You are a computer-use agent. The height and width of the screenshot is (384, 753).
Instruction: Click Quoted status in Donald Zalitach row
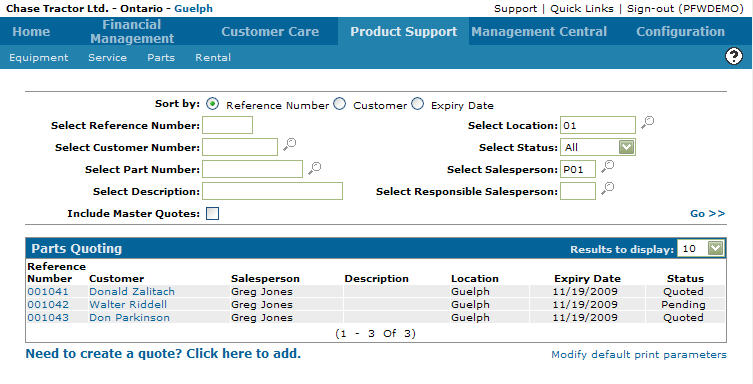coord(683,291)
